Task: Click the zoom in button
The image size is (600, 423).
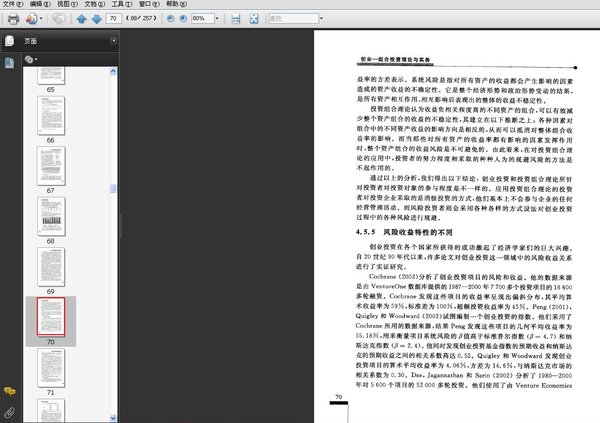Action: pyautogui.click(x=181, y=18)
